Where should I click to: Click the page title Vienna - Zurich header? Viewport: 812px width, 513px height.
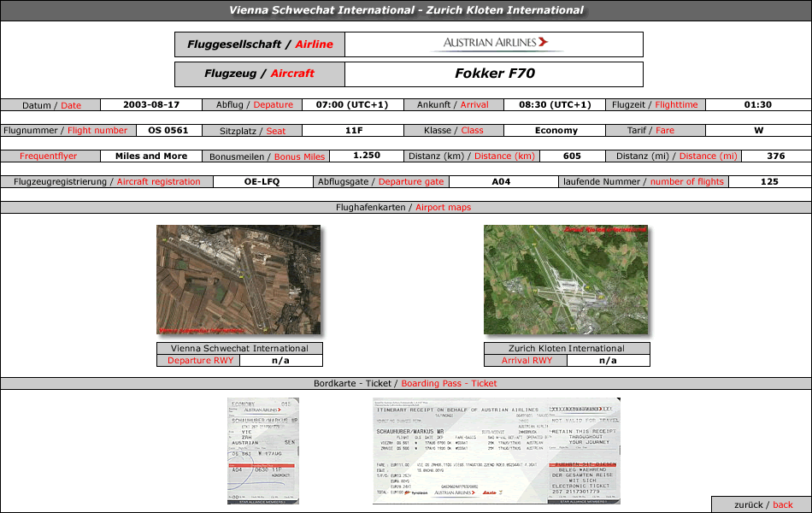click(x=406, y=10)
